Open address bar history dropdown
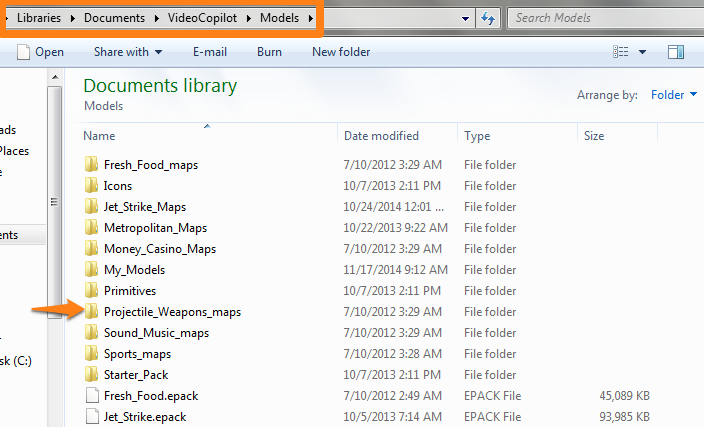This screenshot has height=427, width=704. point(466,18)
